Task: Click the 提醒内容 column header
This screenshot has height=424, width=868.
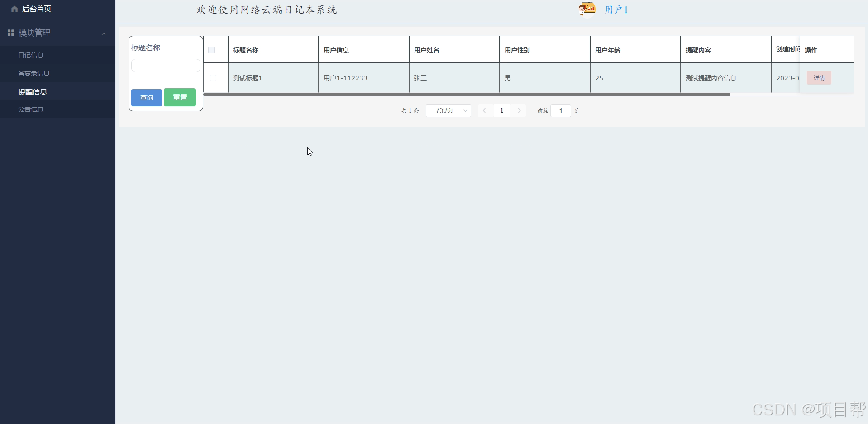Action: [x=726, y=50]
